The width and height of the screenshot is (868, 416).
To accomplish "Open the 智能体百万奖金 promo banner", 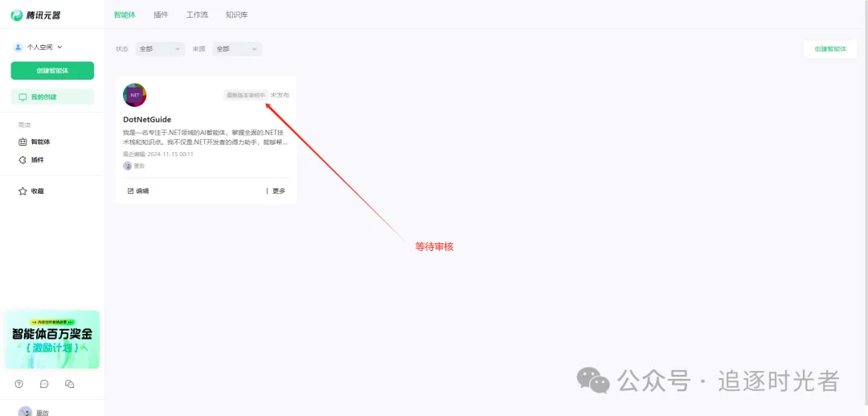I will tap(52, 340).
